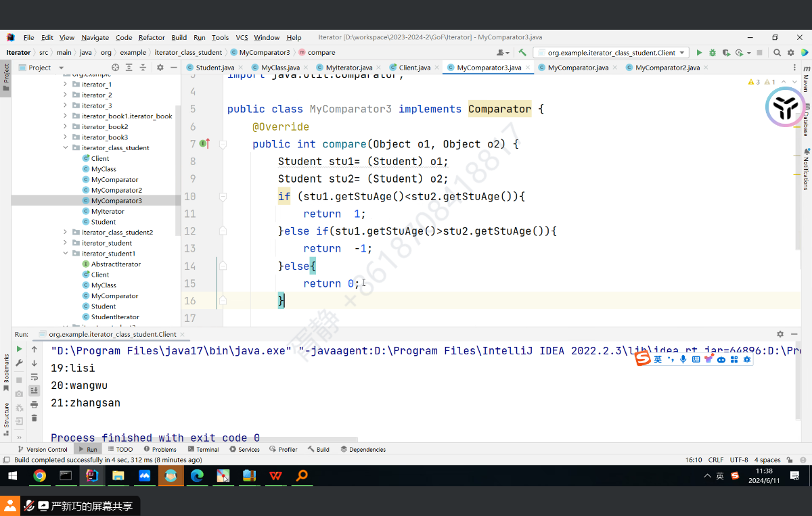Click the line 7 implements gutter icon
Viewport: 812px width, 516px height.
point(204,143)
